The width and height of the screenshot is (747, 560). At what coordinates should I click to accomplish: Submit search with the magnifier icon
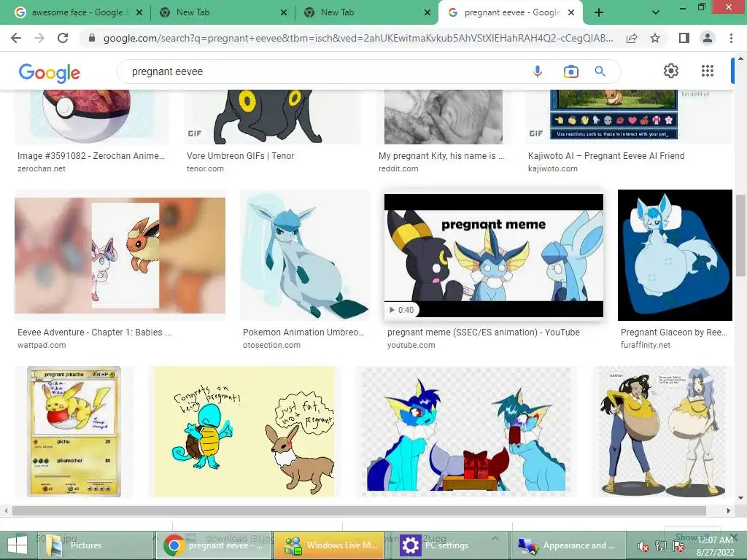600,71
